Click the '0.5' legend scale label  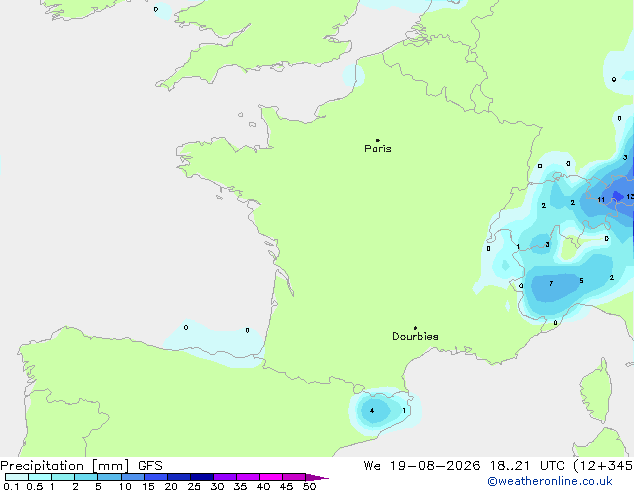point(35,486)
